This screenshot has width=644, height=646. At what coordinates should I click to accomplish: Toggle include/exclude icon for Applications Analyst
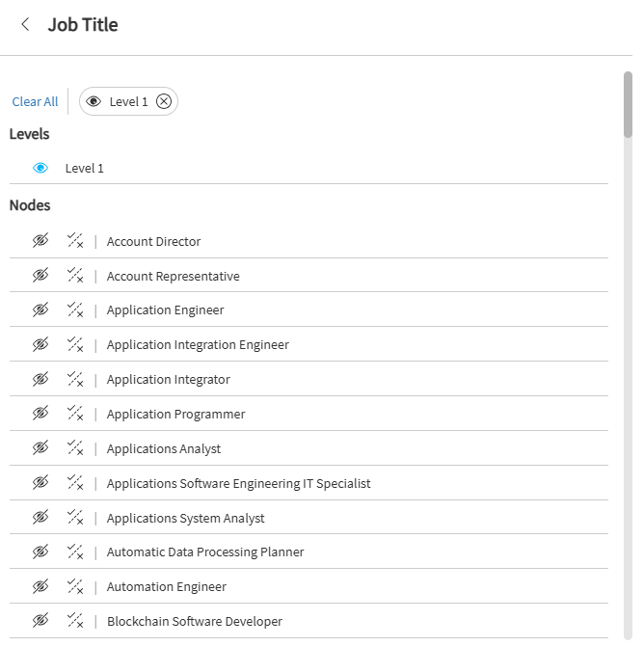point(75,447)
